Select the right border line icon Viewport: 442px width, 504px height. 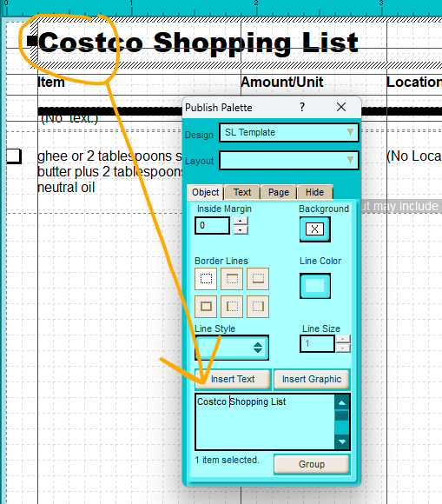[x=258, y=307]
